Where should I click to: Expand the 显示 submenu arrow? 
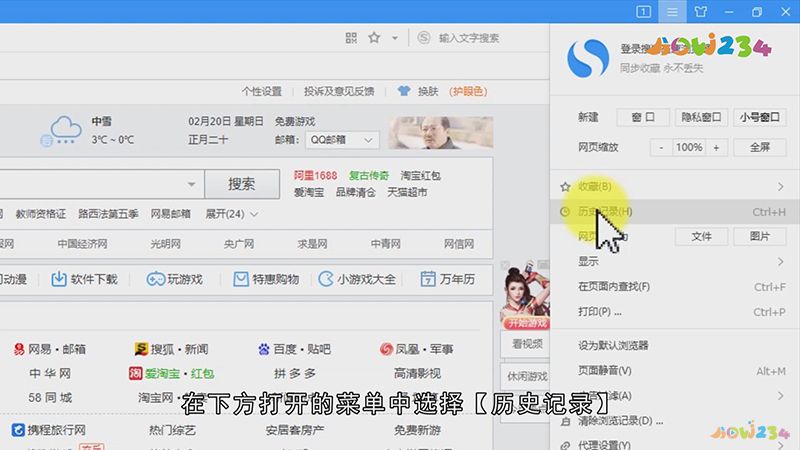tap(781, 262)
